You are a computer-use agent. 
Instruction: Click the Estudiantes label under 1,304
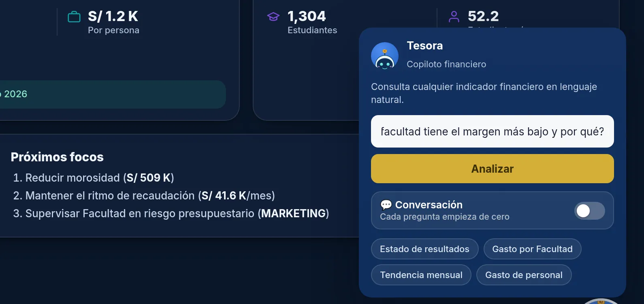tap(312, 30)
